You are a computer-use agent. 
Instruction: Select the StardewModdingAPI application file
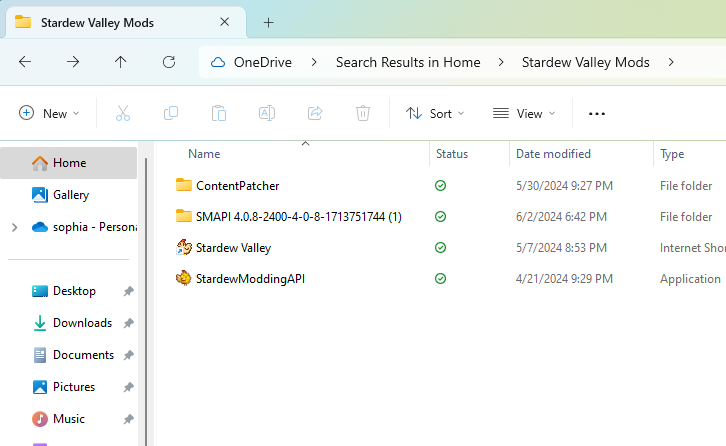(250, 279)
